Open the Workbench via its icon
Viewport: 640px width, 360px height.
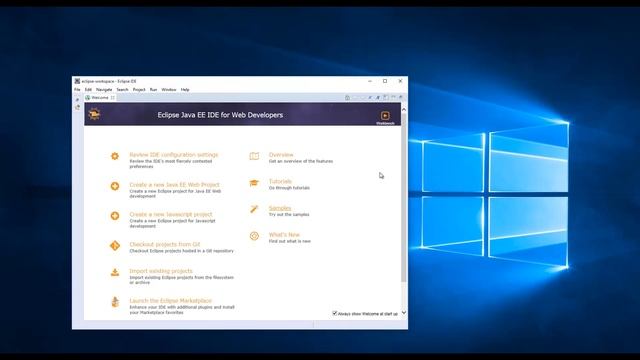(x=385, y=116)
